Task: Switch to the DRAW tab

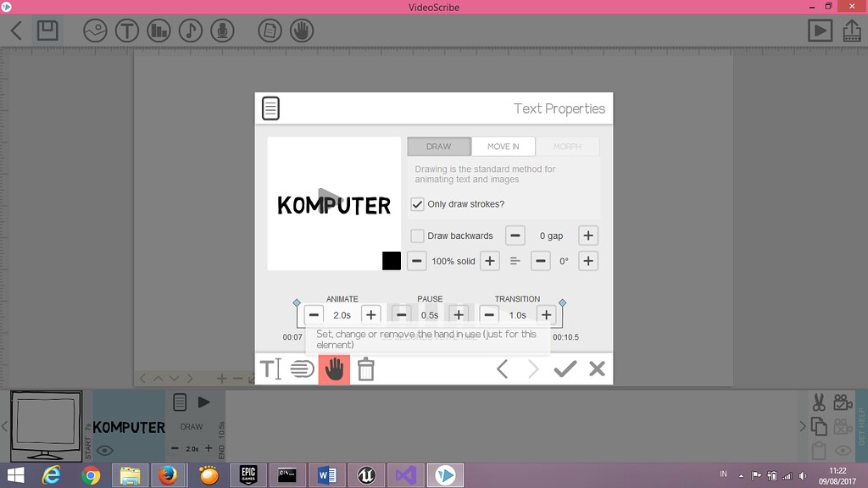Action: pos(439,147)
